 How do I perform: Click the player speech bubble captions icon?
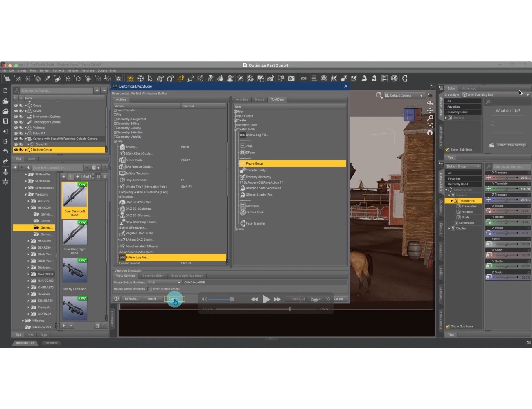302,299
